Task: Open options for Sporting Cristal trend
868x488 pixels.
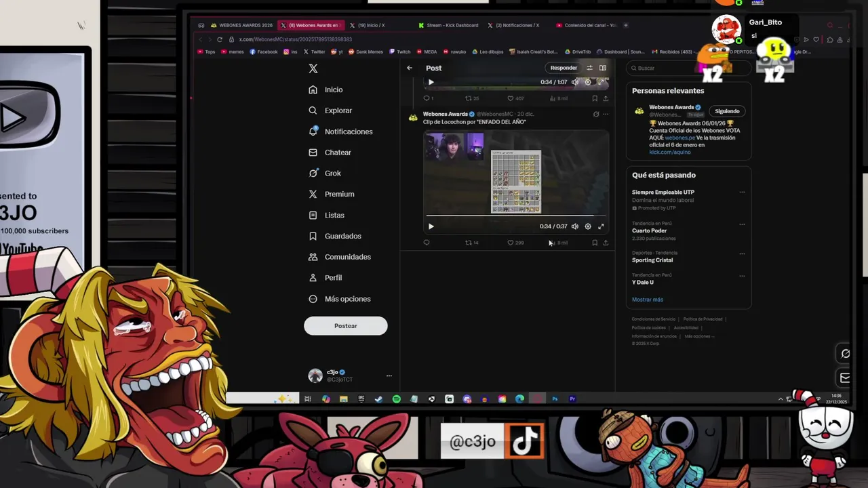Action: [742, 253]
